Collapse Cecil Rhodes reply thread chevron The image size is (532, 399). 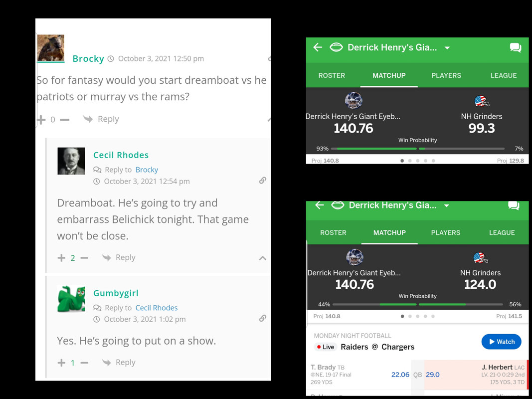coord(263,258)
